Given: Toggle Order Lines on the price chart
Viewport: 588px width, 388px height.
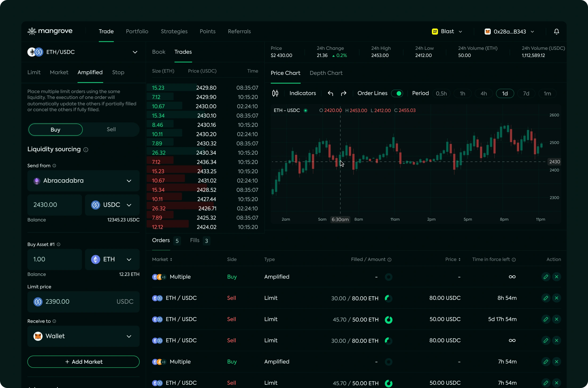Looking at the screenshot, I should pos(397,93).
